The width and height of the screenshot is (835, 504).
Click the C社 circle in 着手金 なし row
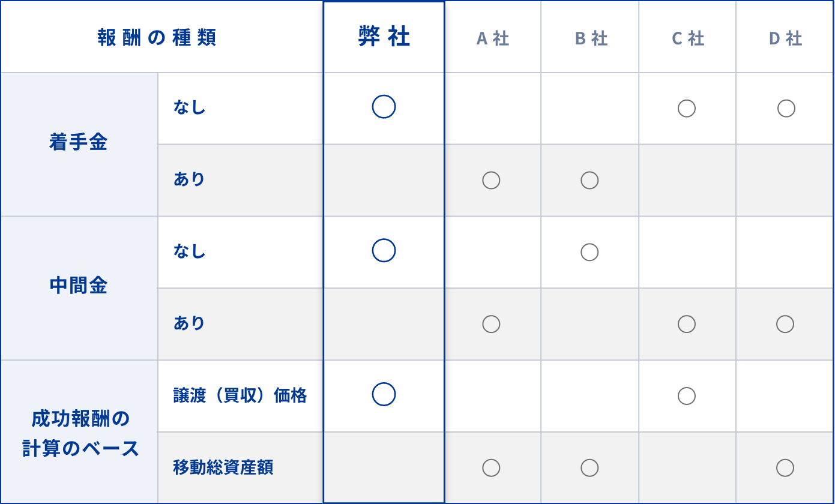687,108
